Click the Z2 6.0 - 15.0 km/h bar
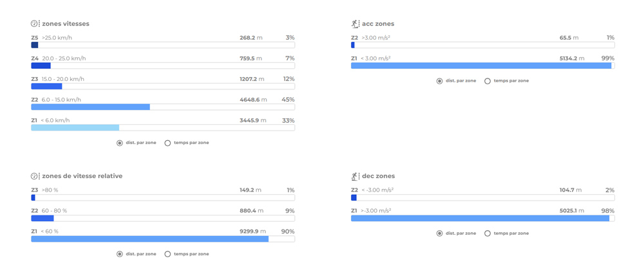The width and height of the screenshot is (644, 272). coord(90,107)
